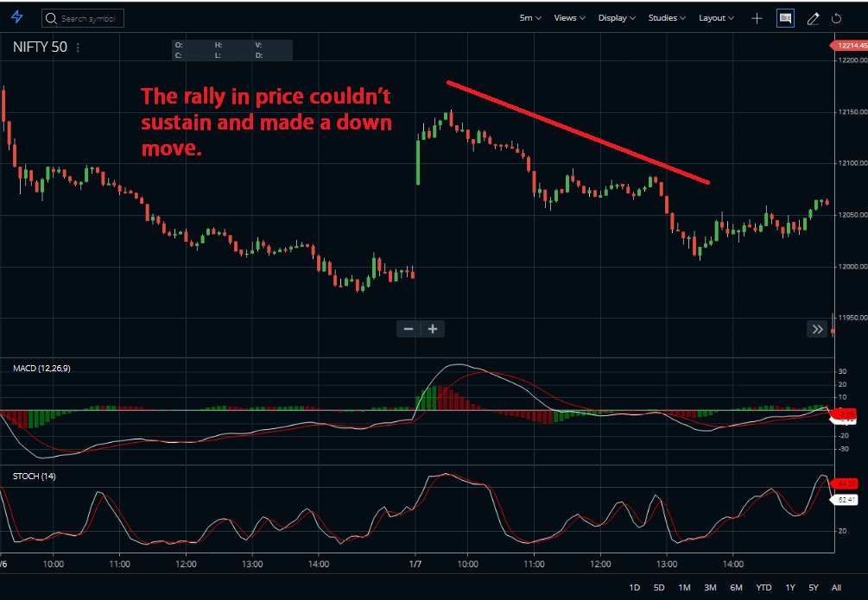Select the 5Y time range
This screenshot has height=600, width=868.
coord(814,587)
